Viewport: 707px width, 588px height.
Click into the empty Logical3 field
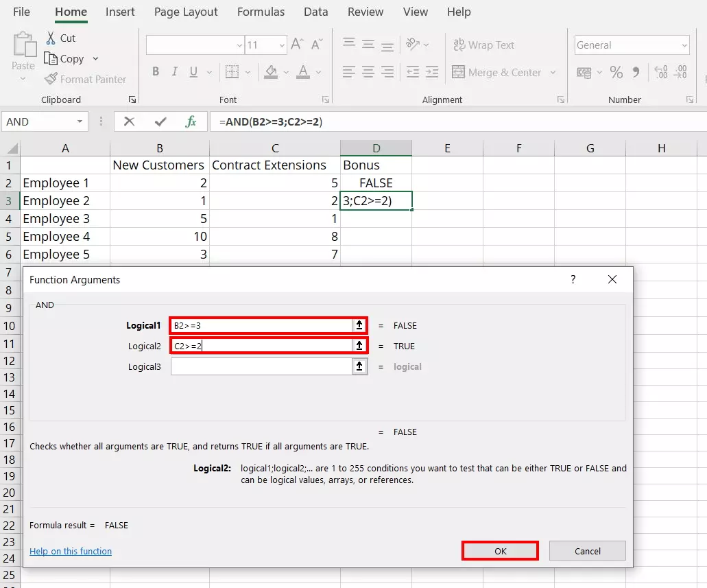(261, 366)
